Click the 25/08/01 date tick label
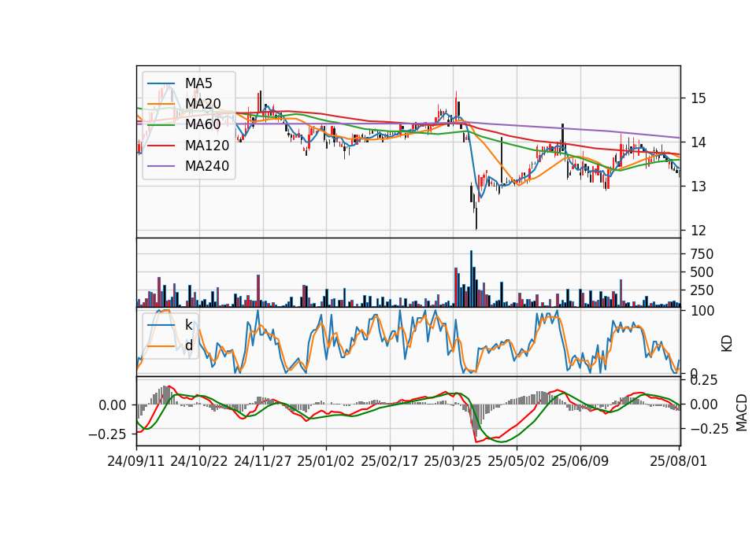The height and width of the screenshot is (543, 756). (678, 461)
